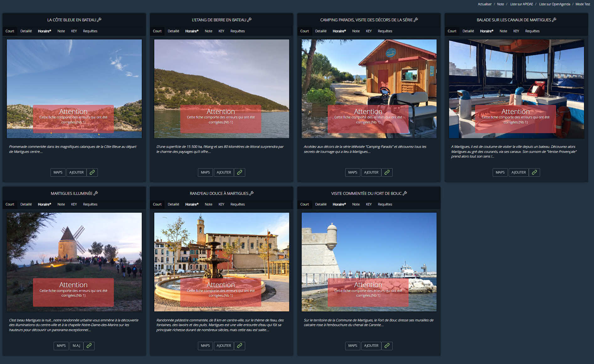Enable Mode Test from the top bar
The width and height of the screenshot is (594, 364).
[582, 4]
